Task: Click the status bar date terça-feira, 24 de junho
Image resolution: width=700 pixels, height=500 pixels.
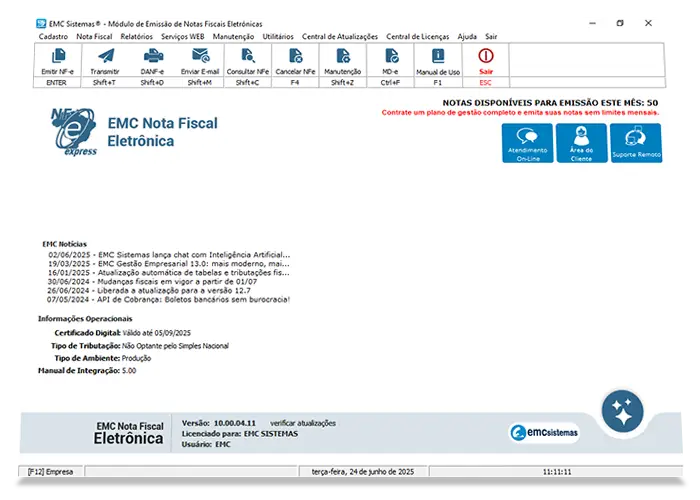Action: [363, 471]
